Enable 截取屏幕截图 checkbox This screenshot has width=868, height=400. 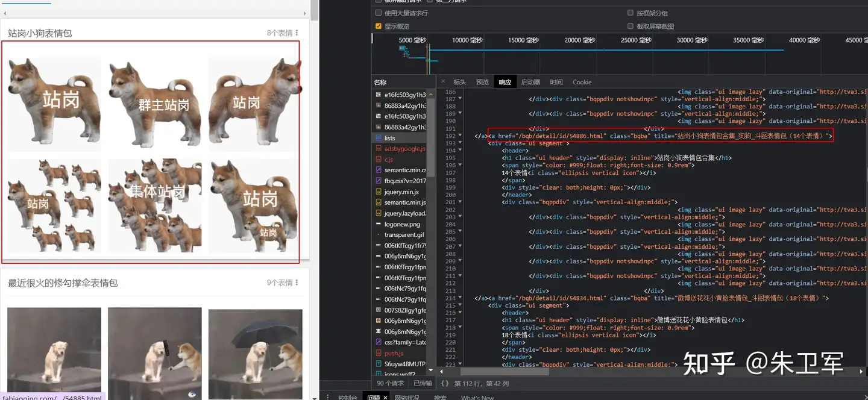point(631,26)
